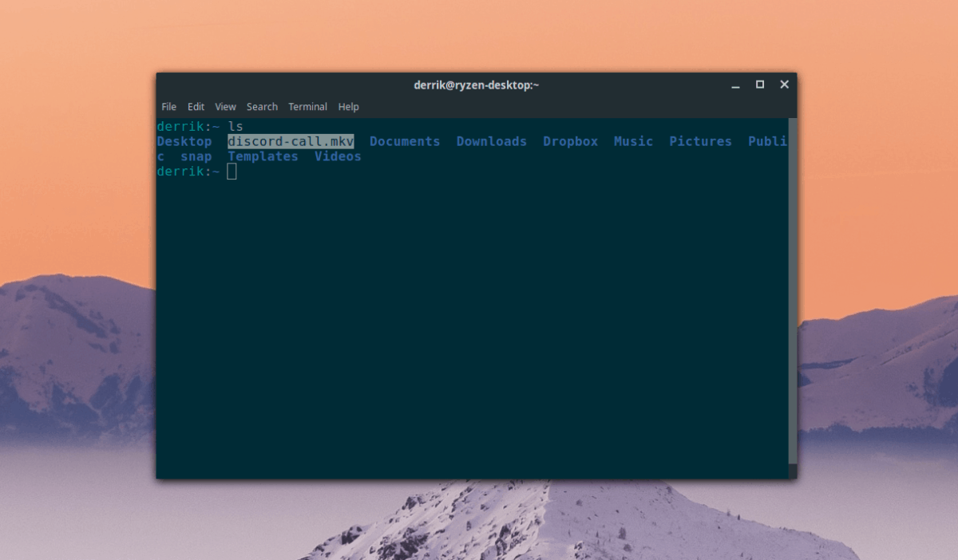This screenshot has width=958, height=560.
Task: Click the Videos folder name
Action: [337, 156]
